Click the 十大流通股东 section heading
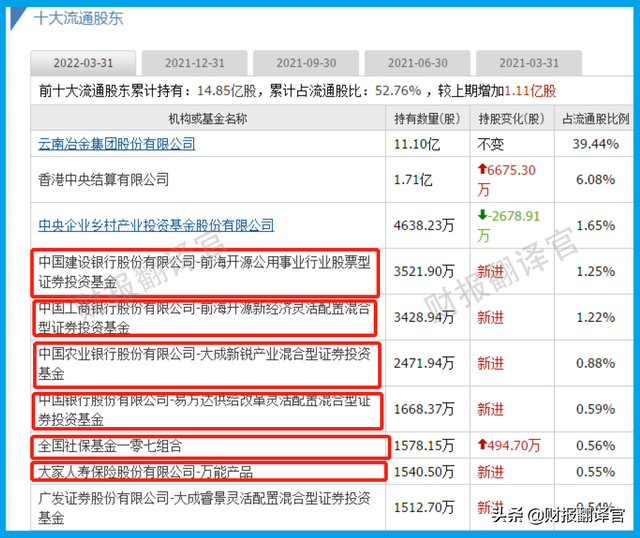Screen dimensions: 640x538 (78, 18)
